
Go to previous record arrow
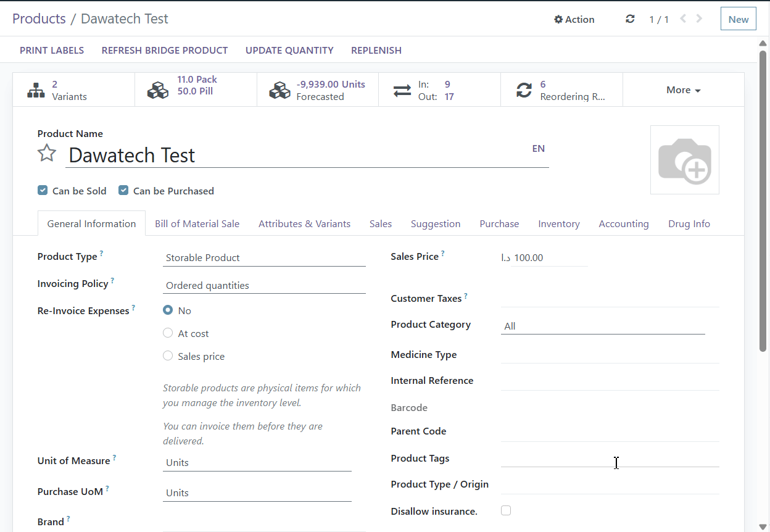pos(683,19)
